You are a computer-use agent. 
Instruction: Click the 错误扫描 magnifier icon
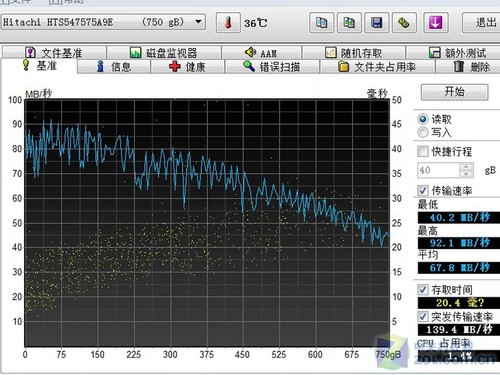point(249,66)
